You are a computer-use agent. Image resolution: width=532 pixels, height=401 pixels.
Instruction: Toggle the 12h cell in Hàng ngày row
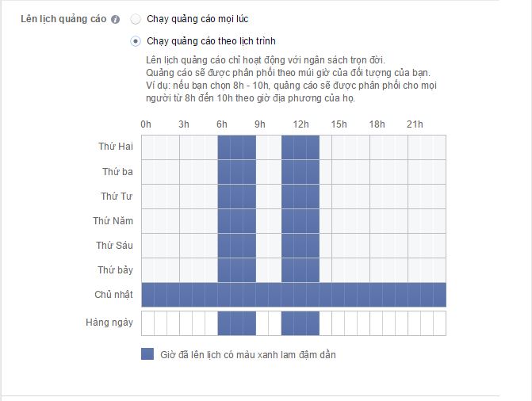[x=300, y=323]
